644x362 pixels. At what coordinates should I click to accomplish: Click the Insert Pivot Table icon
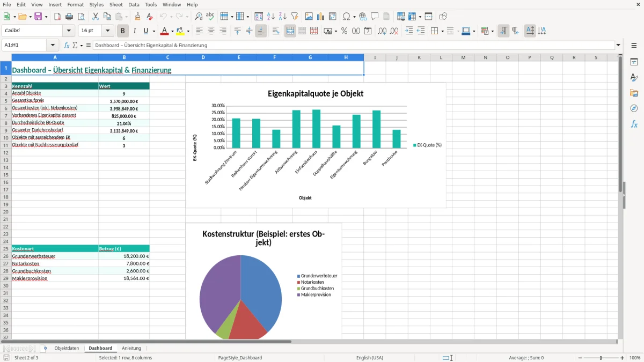coord(333,17)
